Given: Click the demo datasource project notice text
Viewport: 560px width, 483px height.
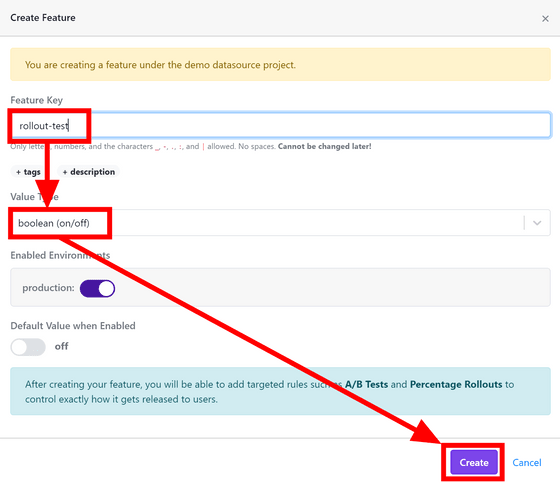Looking at the screenshot, I should point(160,65).
